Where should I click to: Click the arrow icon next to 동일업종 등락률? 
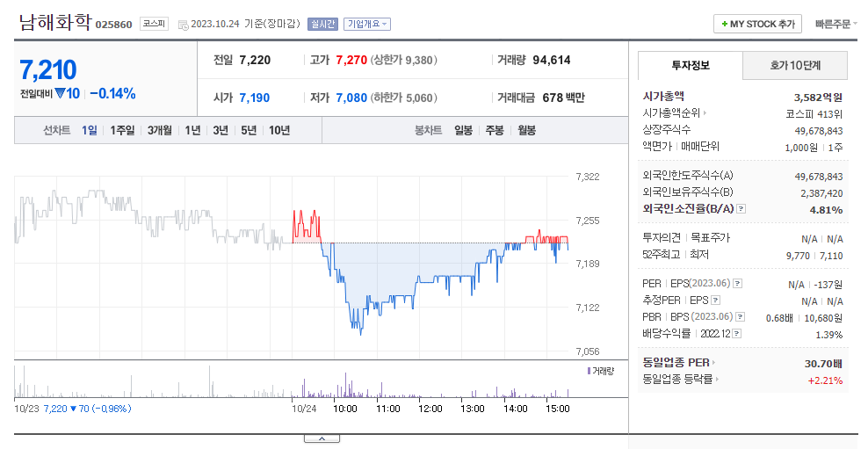coord(717,380)
